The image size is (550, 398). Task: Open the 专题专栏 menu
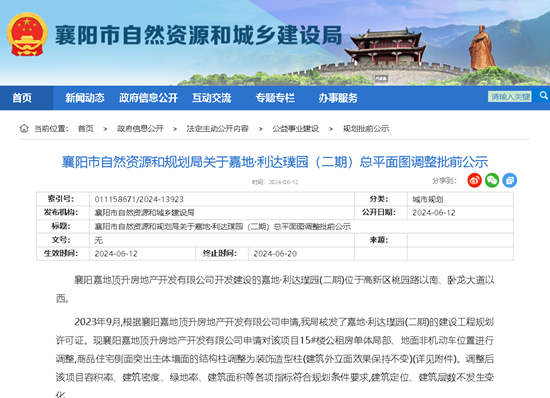pyautogui.click(x=275, y=98)
